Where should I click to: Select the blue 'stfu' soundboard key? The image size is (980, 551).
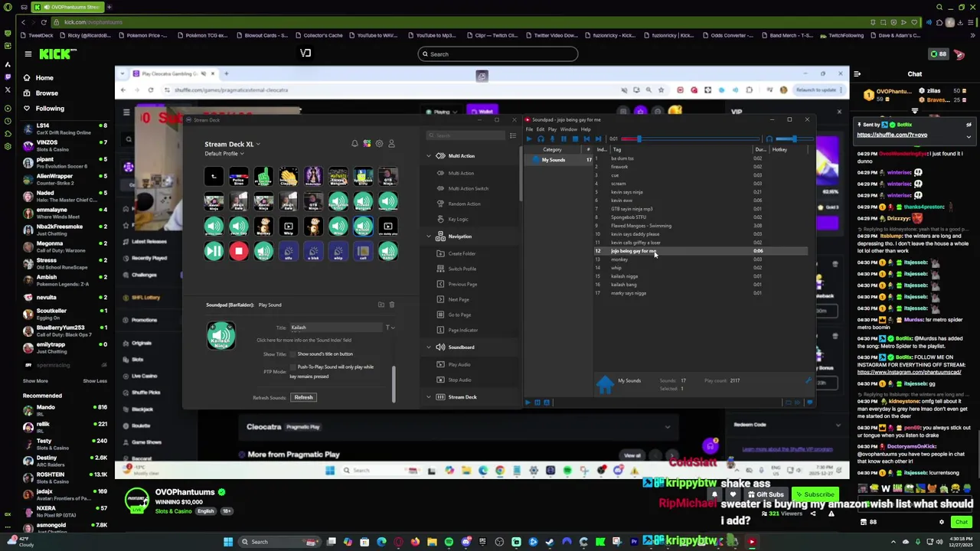pos(289,251)
